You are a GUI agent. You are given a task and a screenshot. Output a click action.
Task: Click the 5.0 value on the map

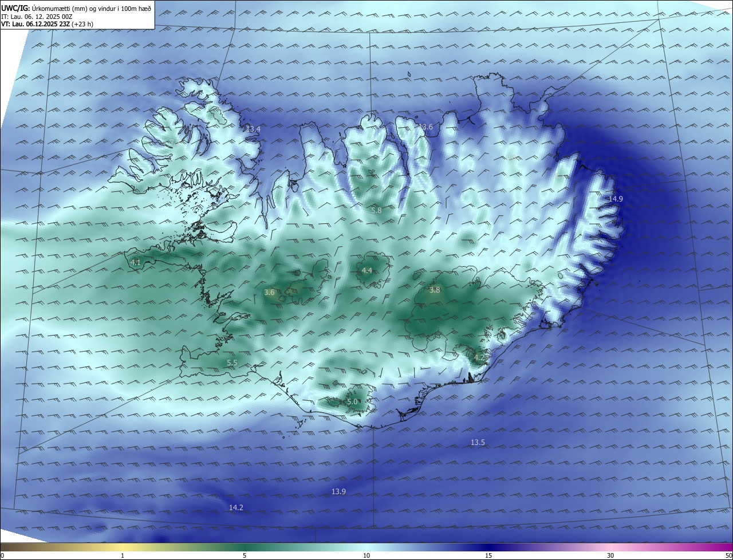[x=352, y=402]
